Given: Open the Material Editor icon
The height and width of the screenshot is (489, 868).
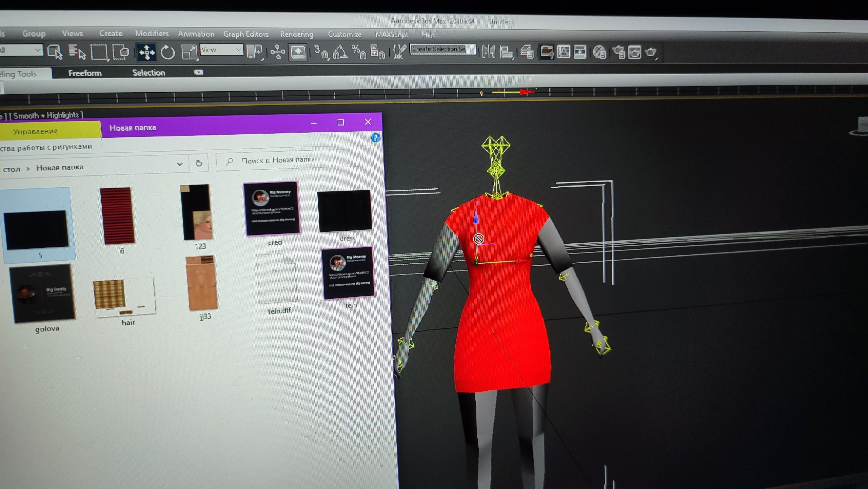Looking at the screenshot, I should point(599,52).
